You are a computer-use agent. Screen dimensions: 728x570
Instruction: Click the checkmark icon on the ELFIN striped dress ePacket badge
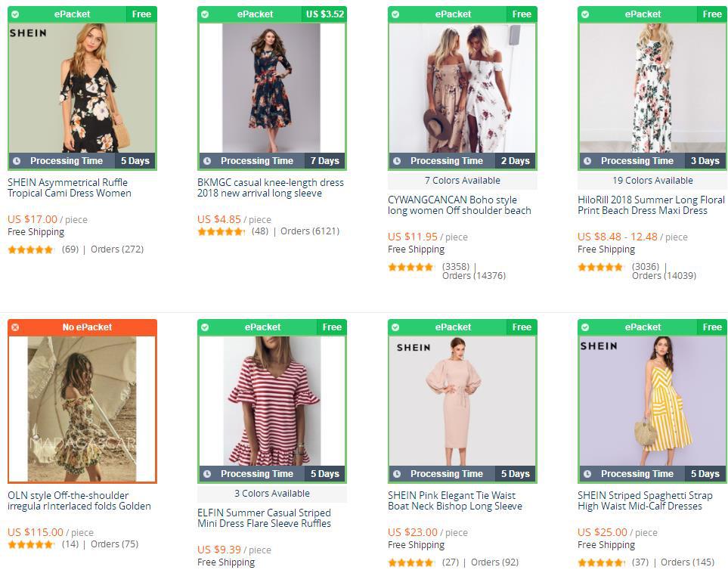pos(206,327)
